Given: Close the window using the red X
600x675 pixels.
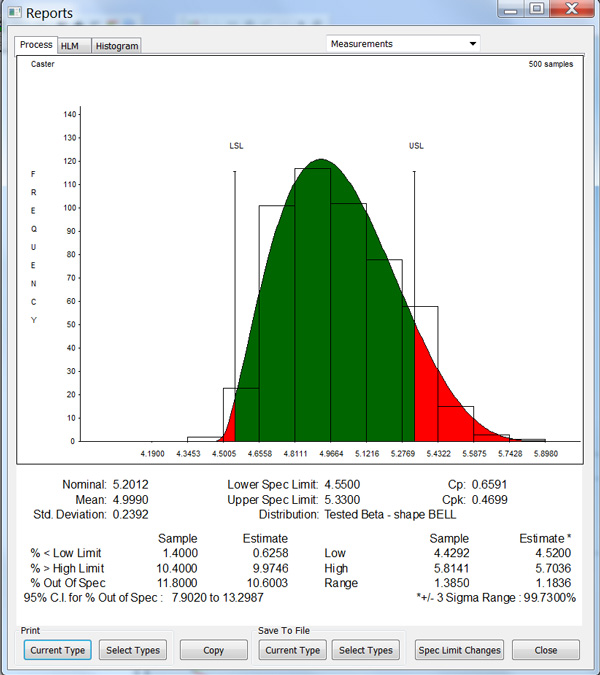Looking at the screenshot, I should point(572,9).
